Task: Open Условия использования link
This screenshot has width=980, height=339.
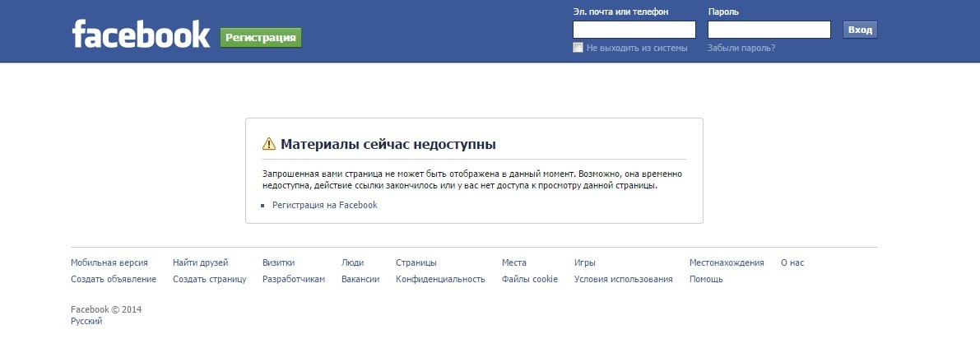Action: tap(623, 279)
